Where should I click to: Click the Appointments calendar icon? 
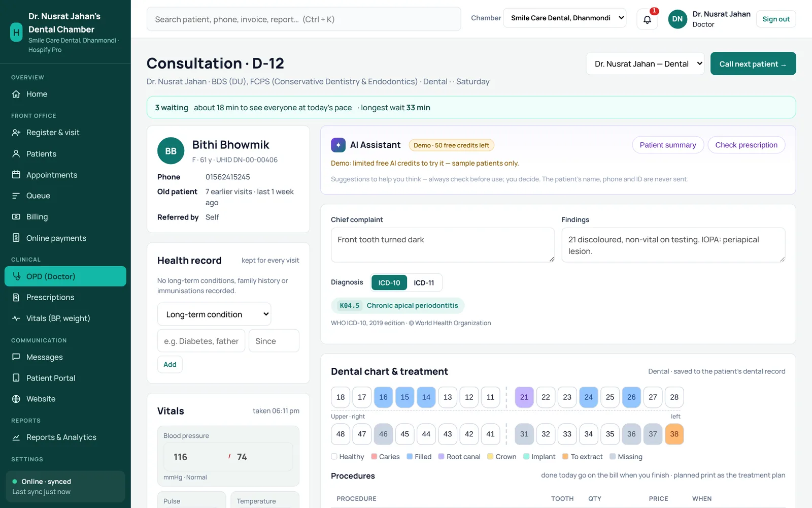pyautogui.click(x=16, y=175)
